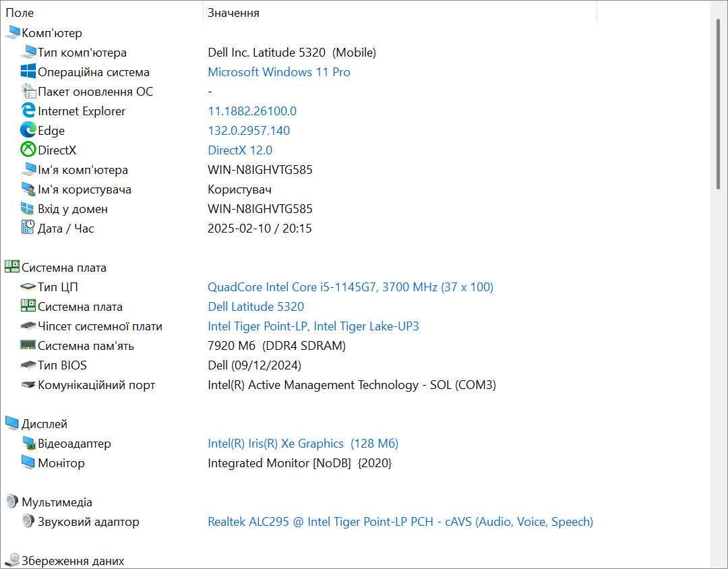Click the Ім'я комп'ютера row icon
The height and width of the screenshot is (569, 728).
[28, 169]
